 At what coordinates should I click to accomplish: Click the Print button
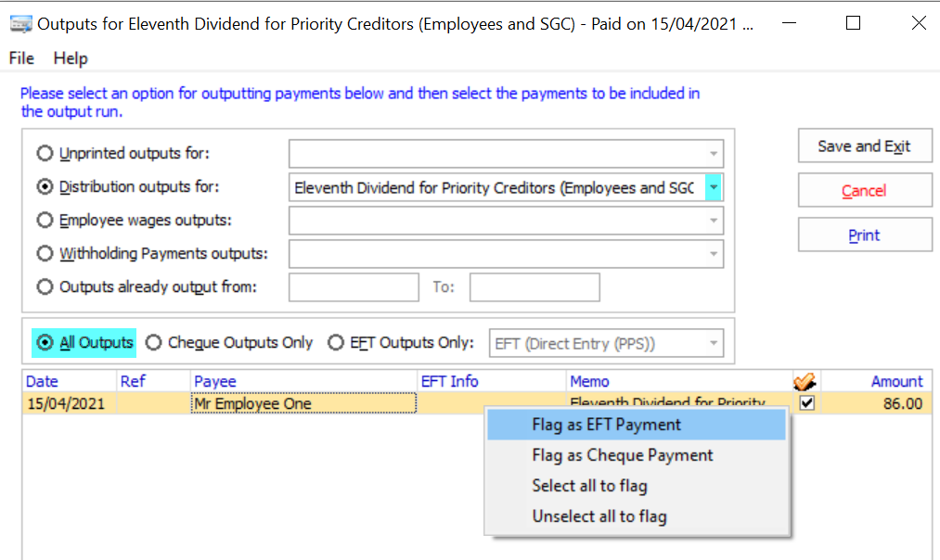point(864,235)
